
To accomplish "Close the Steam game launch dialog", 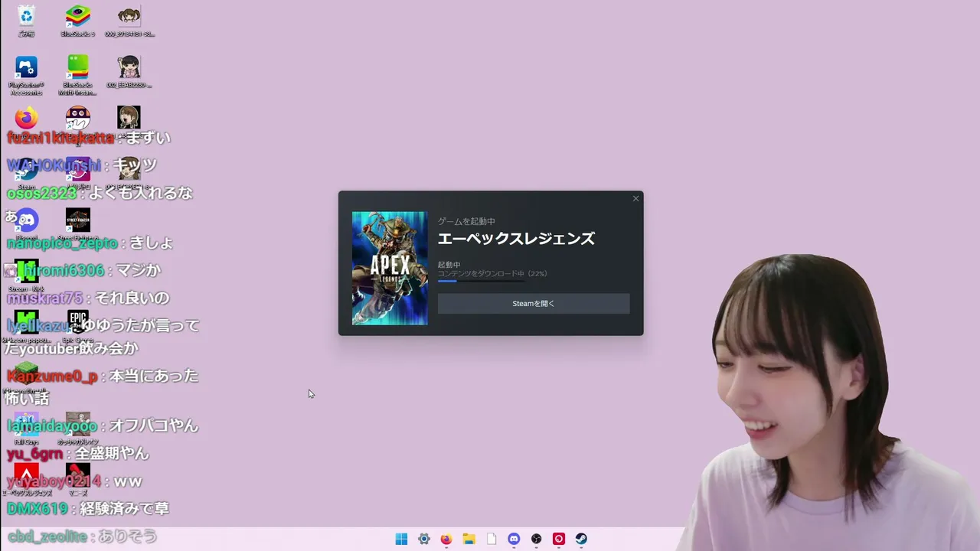I will click(635, 199).
